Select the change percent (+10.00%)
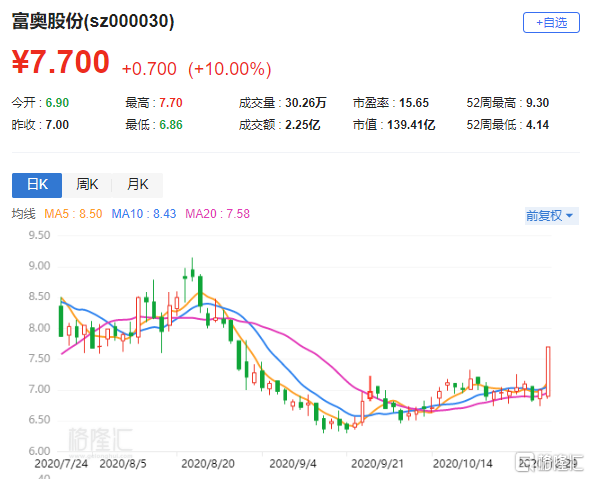590x479 pixels. 230,69
